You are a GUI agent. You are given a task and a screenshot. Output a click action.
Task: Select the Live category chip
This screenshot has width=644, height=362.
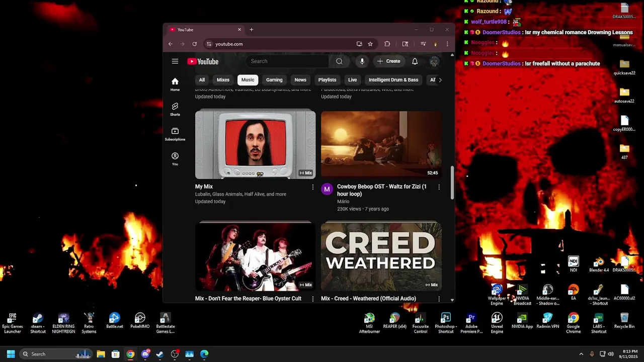click(353, 80)
